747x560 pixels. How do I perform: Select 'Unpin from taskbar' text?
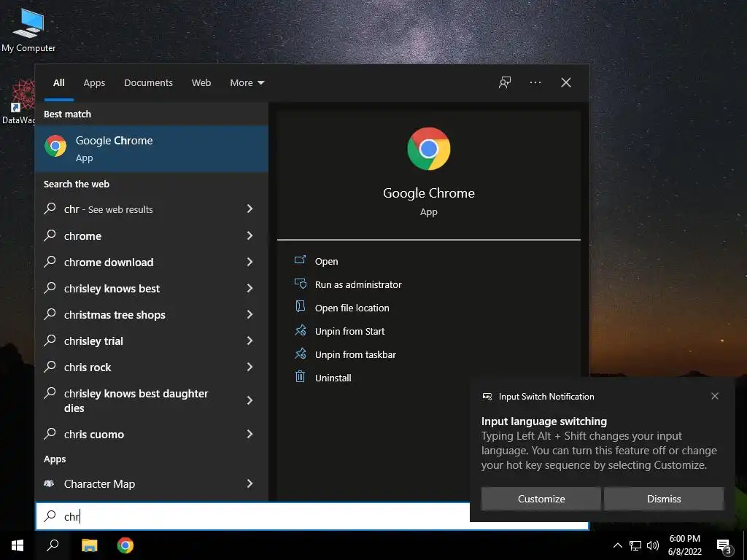[355, 354]
